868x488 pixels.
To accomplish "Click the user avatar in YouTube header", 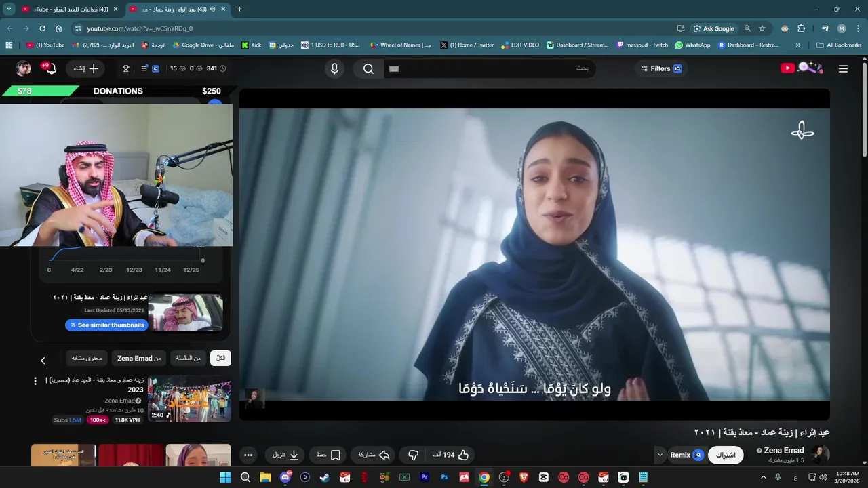I will coord(23,68).
